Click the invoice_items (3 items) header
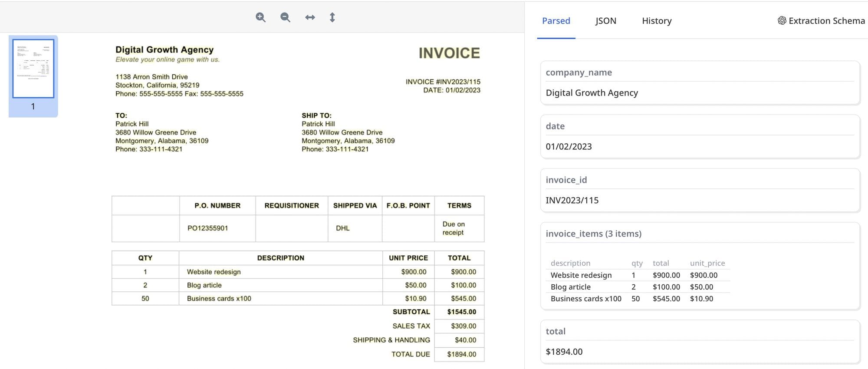This screenshot has height=369, width=868. click(x=593, y=234)
